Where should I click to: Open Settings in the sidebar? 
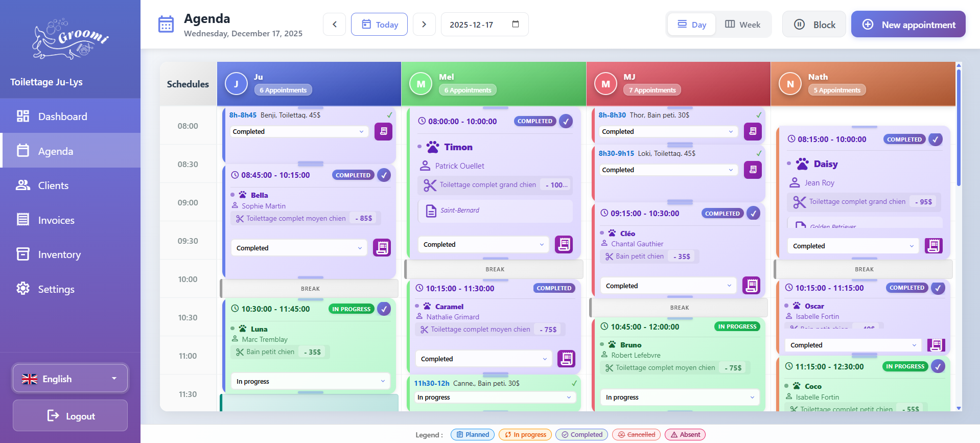tap(70, 289)
